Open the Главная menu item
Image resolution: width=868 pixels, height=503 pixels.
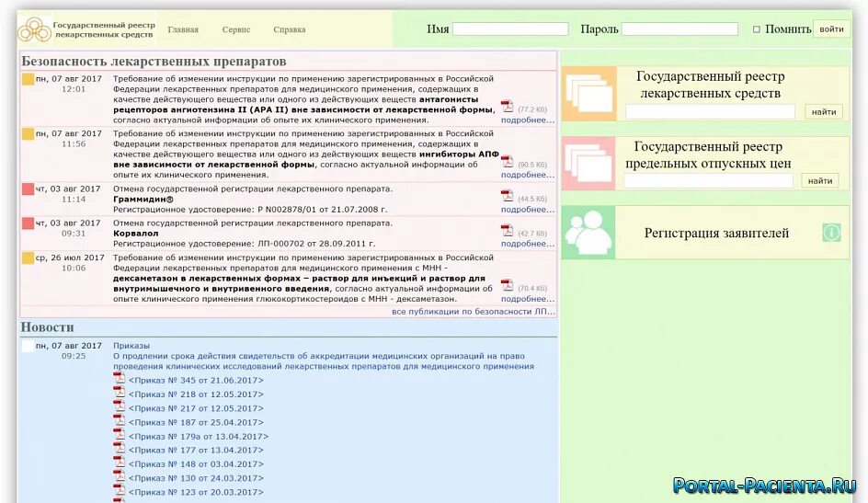click(183, 29)
